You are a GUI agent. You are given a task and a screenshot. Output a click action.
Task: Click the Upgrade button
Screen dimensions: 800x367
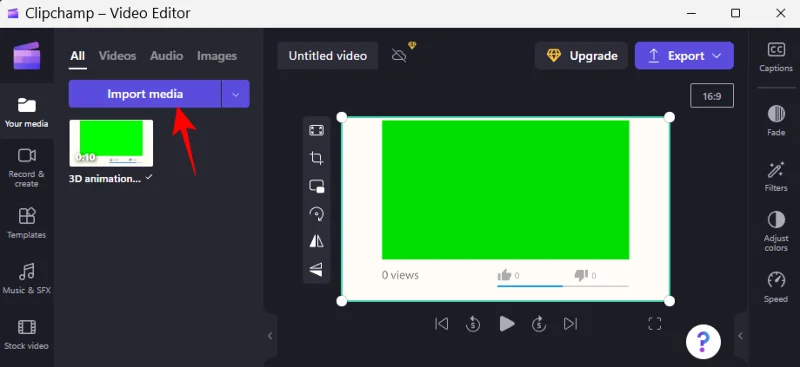point(581,56)
